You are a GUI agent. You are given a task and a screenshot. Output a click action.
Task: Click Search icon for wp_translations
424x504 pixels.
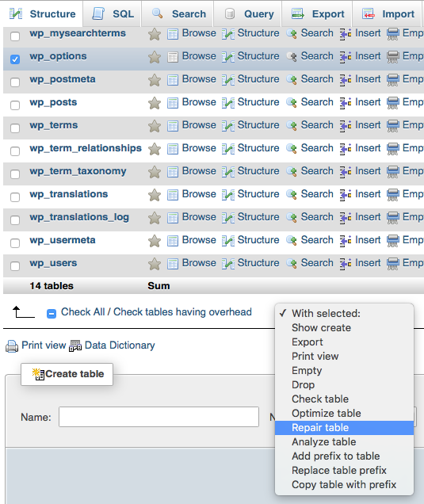(x=292, y=195)
